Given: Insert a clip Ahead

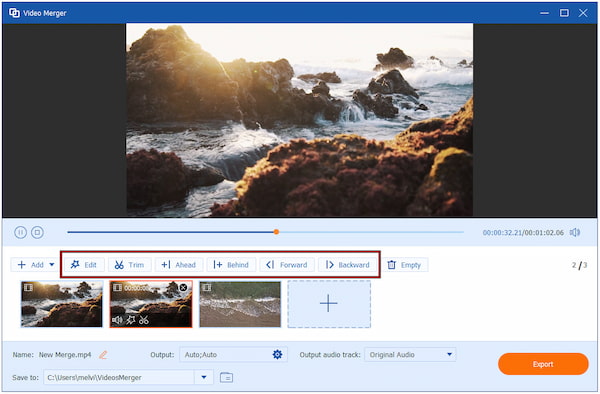Looking at the screenshot, I should 178,265.
